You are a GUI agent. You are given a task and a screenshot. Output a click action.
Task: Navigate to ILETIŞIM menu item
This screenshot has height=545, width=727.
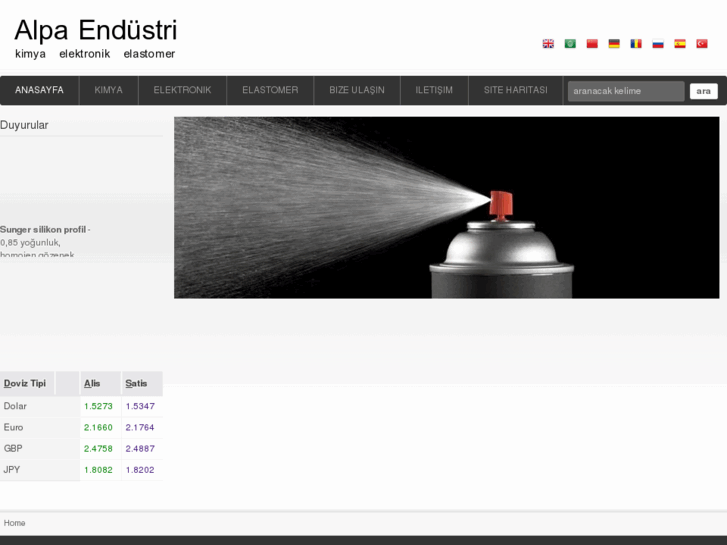[434, 90]
